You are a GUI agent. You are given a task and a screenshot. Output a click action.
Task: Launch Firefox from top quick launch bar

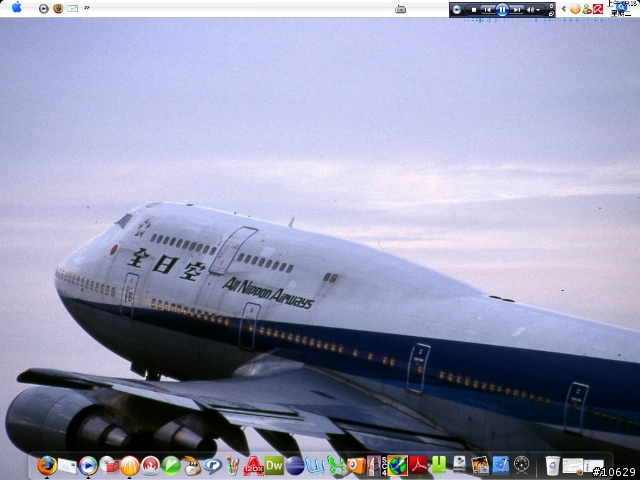coord(58,8)
